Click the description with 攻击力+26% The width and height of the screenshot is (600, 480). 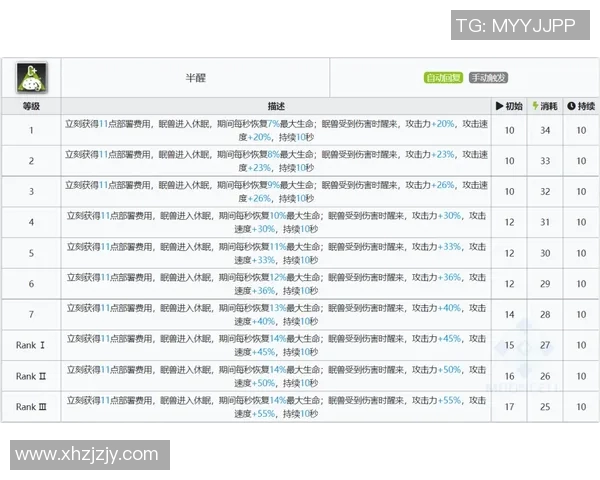tap(276, 191)
